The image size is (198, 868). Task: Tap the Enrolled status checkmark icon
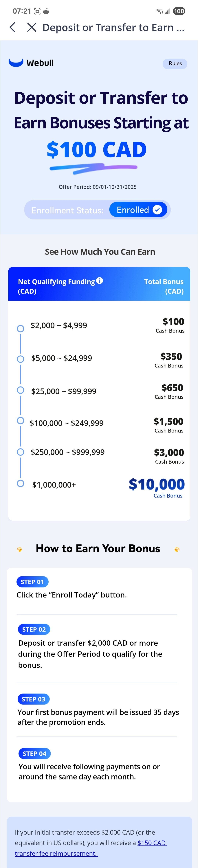(x=157, y=210)
